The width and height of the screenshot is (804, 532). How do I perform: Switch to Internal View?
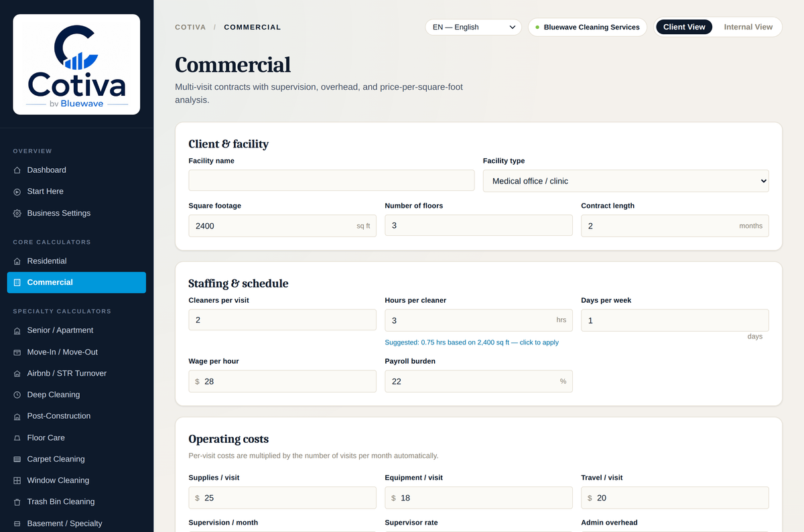[748, 27]
